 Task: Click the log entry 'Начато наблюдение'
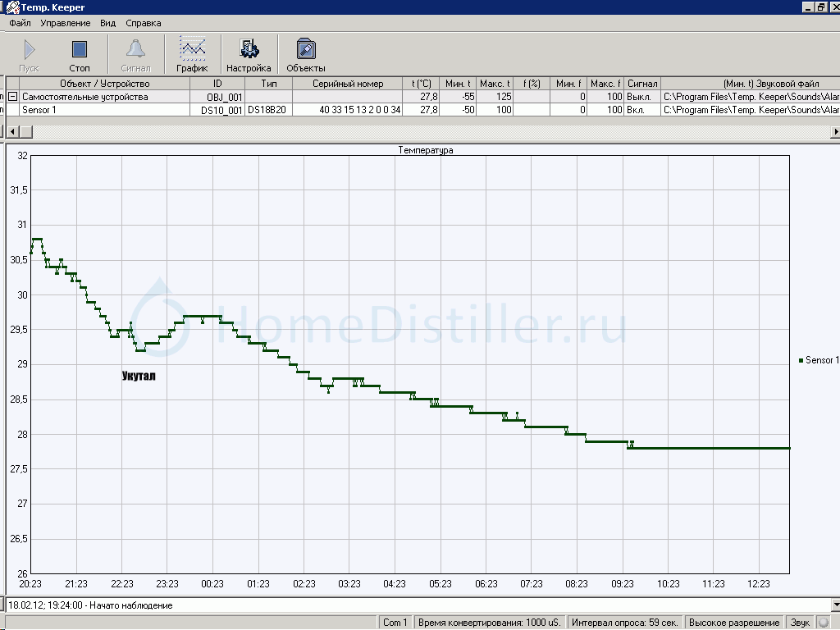click(x=90, y=605)
